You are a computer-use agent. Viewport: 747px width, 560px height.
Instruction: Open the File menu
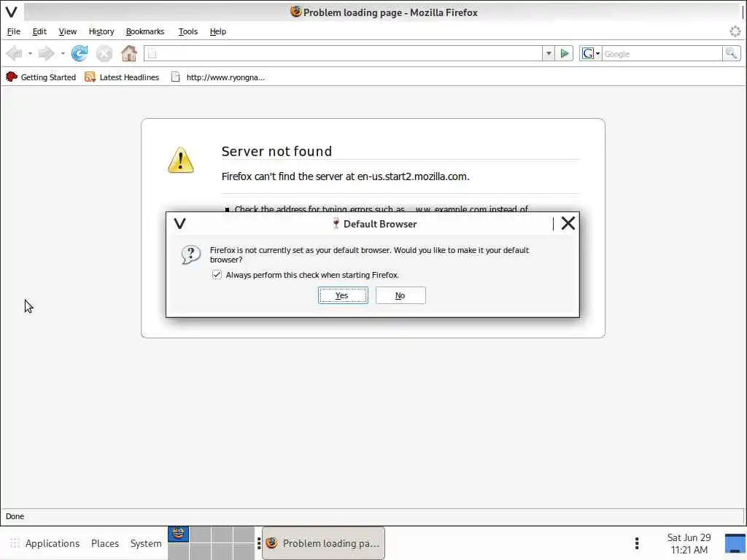coord(13,31)
